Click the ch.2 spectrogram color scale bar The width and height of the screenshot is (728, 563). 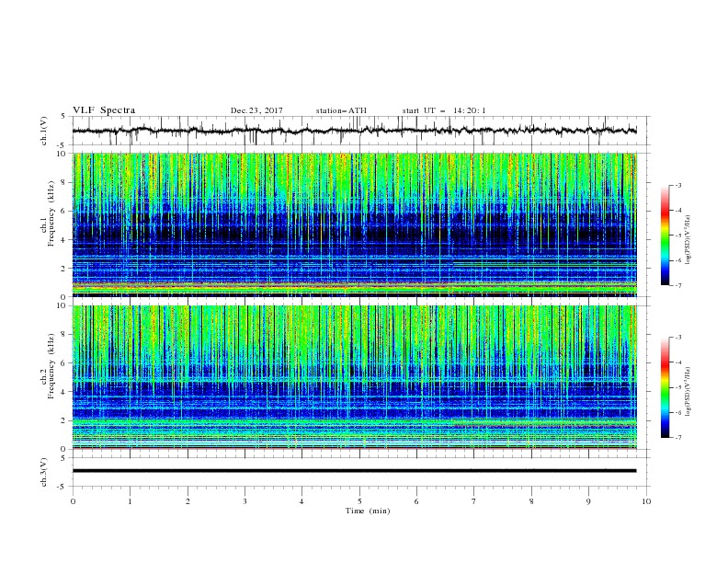pyautogui.click(x=665, y=387)
